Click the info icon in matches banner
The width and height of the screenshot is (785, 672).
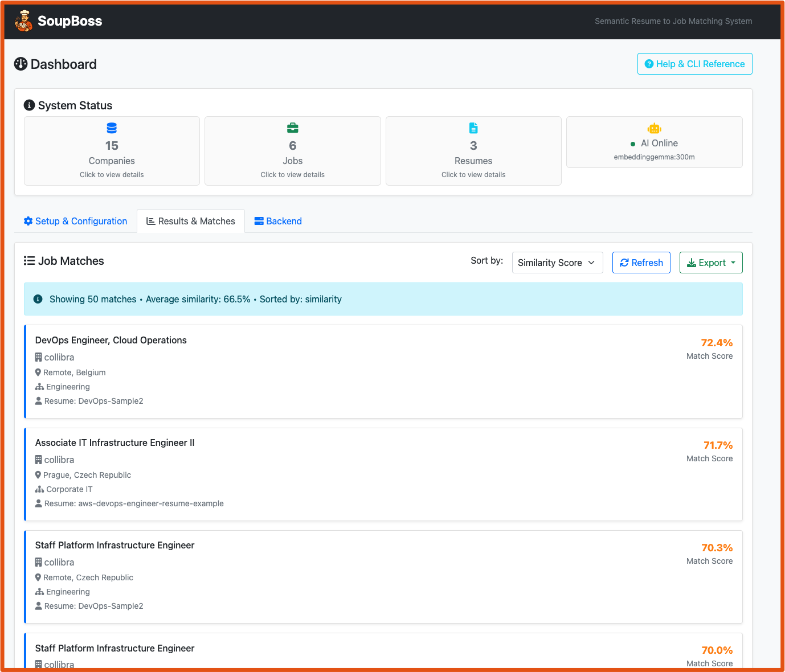pyautogui.click(x=38, y=299)
